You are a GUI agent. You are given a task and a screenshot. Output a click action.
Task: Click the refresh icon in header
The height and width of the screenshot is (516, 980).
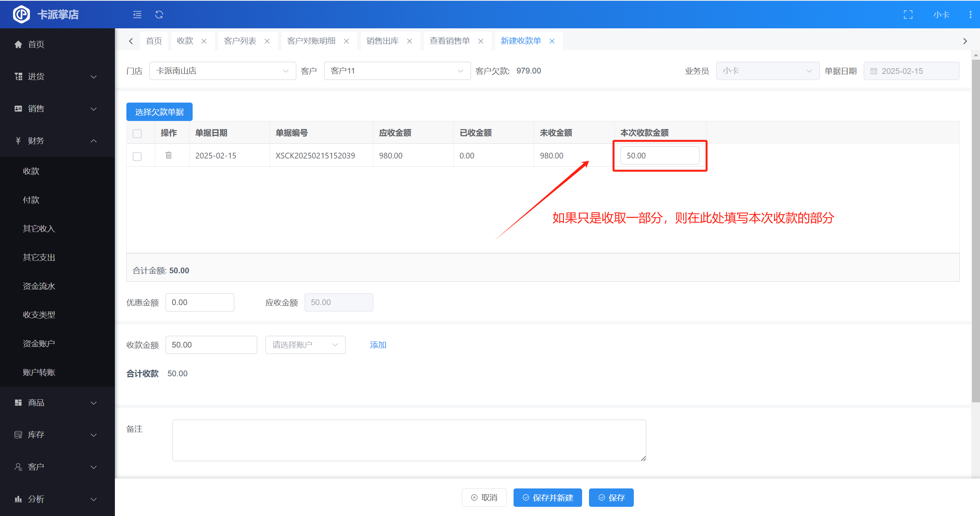pyautogui.click(x=159, y=15)
